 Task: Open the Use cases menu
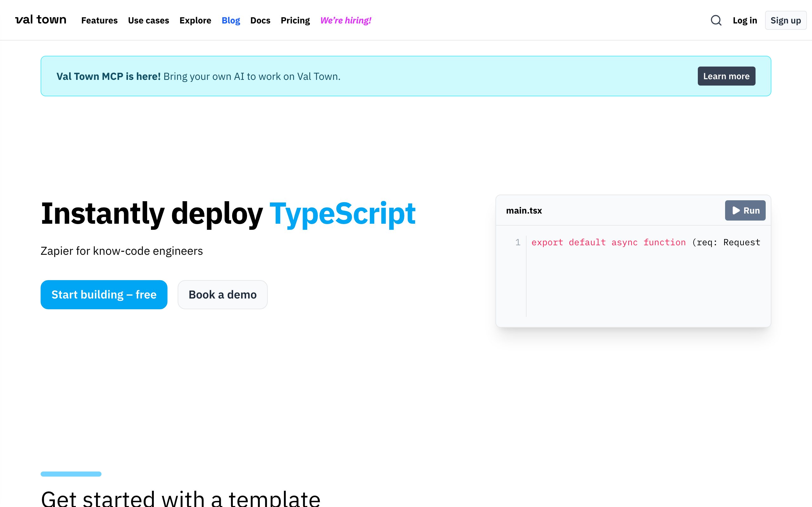(x=148, y=21)
